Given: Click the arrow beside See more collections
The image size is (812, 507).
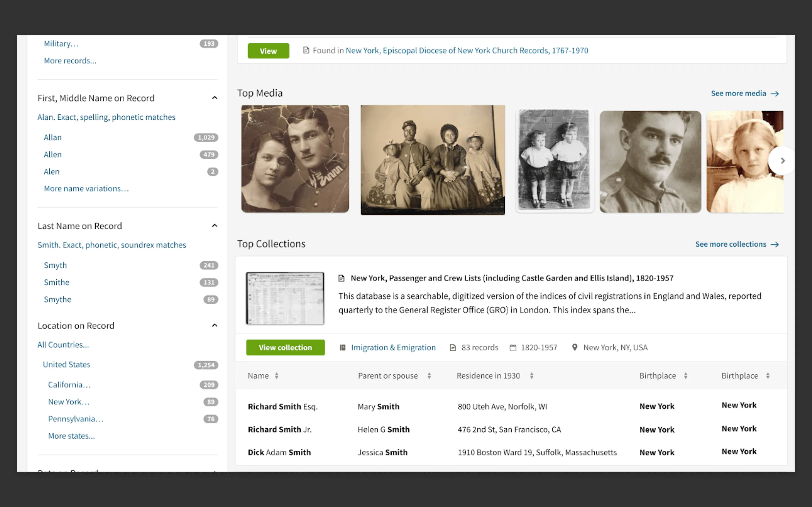Looking at the screenshot, I should click(x=775, y=244).
